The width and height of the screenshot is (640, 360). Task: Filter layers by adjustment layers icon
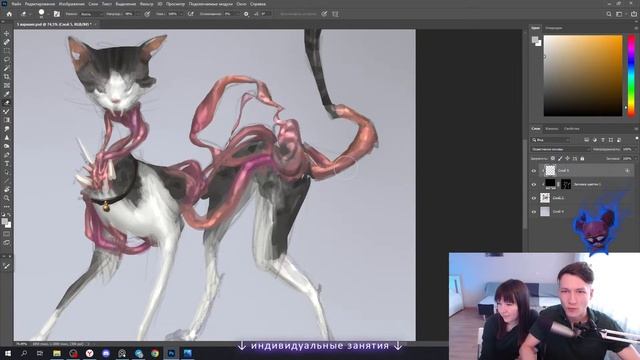595,140
